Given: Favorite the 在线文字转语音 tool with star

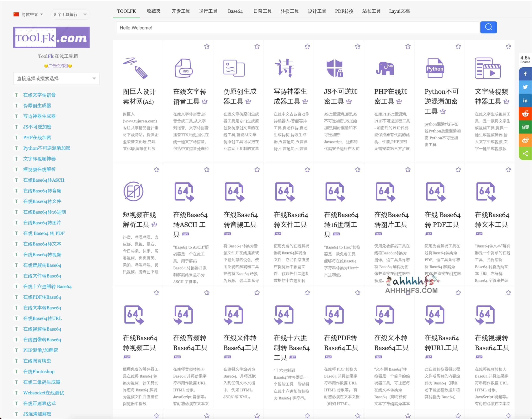Looking at the screenshot, I should pyautogui.click(x=207, y=46).
